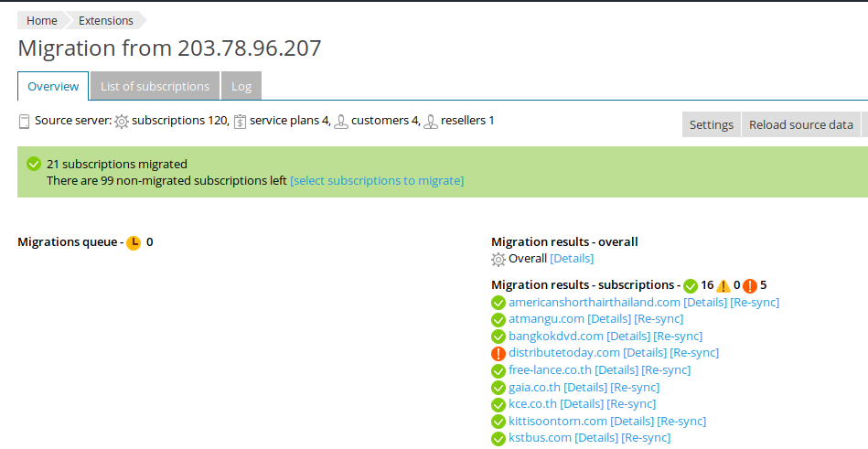The image size is (868, 449).
Task: Click the resellers person icon
Action: pos(430,121)
